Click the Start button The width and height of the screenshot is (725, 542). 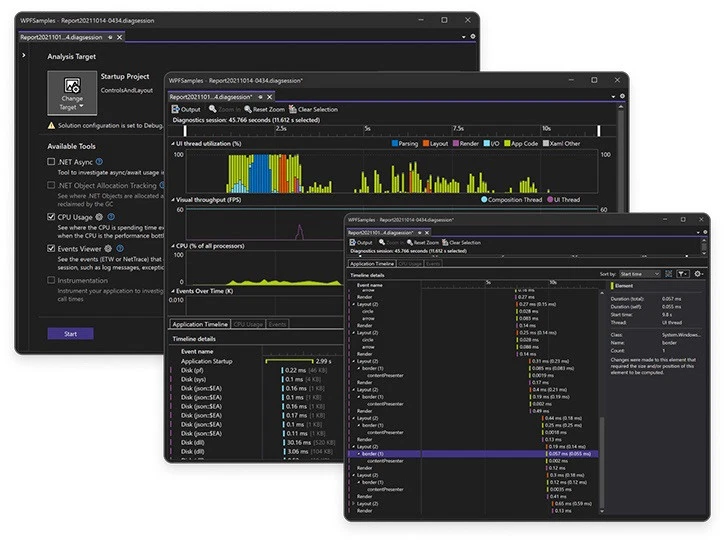70,333
